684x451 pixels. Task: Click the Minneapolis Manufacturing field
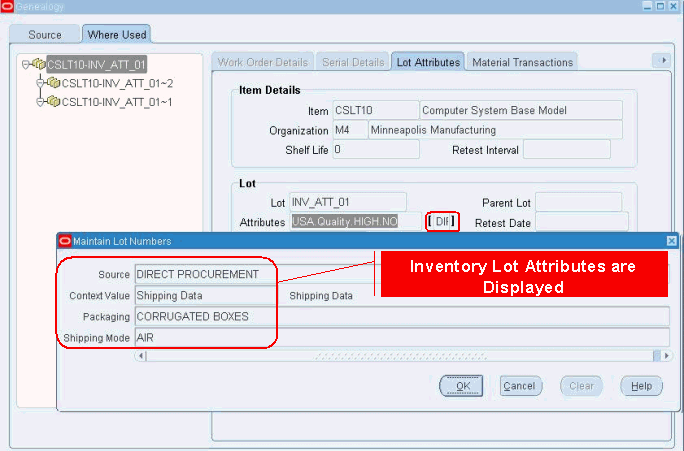(496, 130)
